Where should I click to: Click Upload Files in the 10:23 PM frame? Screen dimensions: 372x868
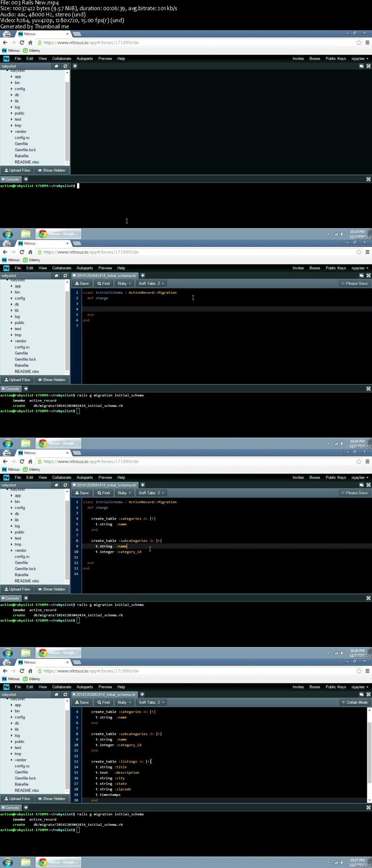click(17, 170)
